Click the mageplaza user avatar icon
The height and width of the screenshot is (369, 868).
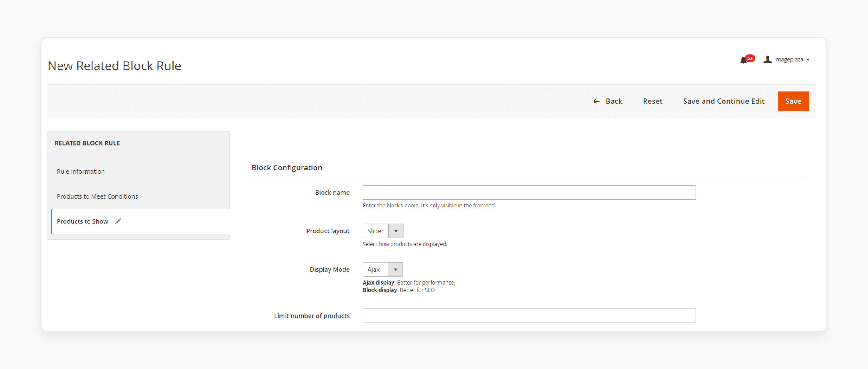coord(767,60)
